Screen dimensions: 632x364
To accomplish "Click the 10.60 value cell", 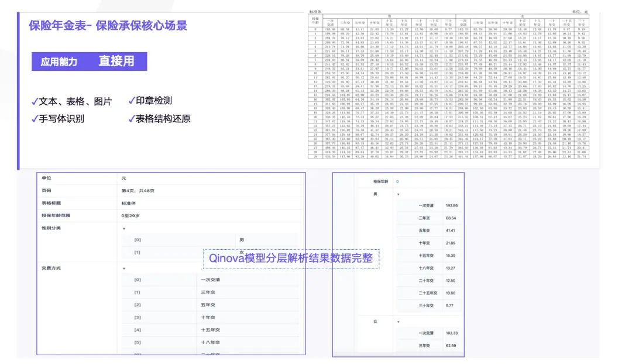I will [450, 293].
